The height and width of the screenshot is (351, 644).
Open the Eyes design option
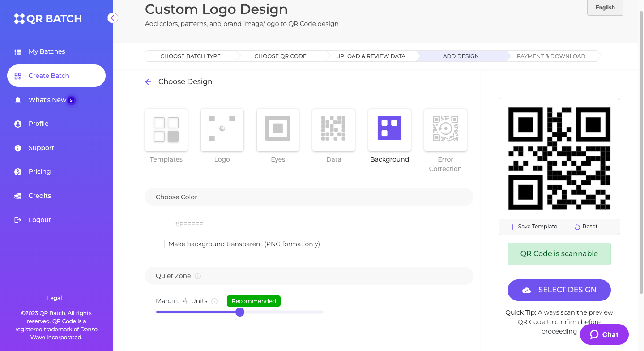coord(278,130)
